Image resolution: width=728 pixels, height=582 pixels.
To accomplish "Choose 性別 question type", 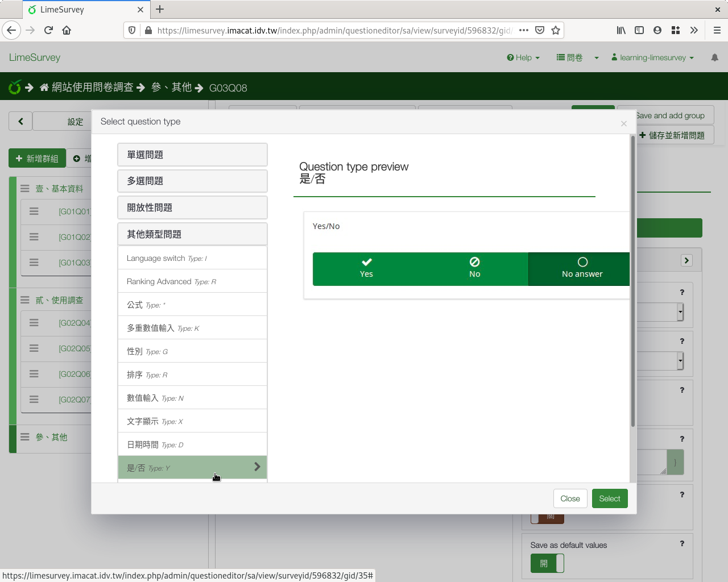I will click(192, 351).
